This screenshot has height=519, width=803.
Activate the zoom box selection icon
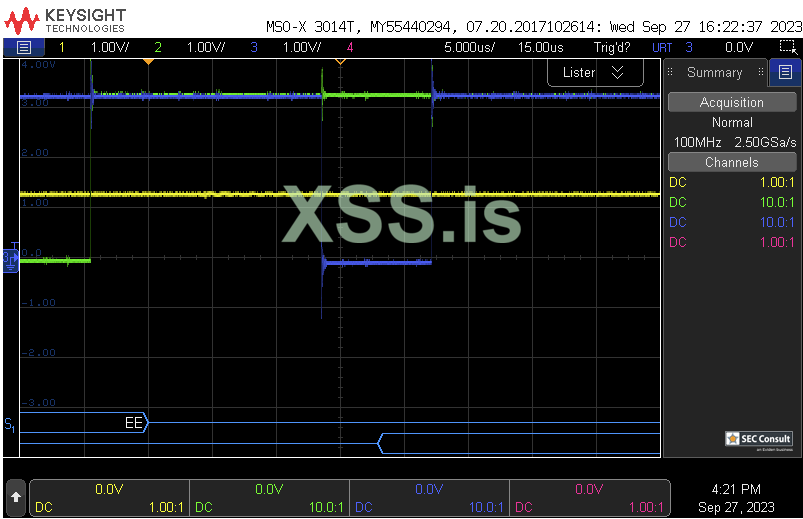(x=788, y=48)
